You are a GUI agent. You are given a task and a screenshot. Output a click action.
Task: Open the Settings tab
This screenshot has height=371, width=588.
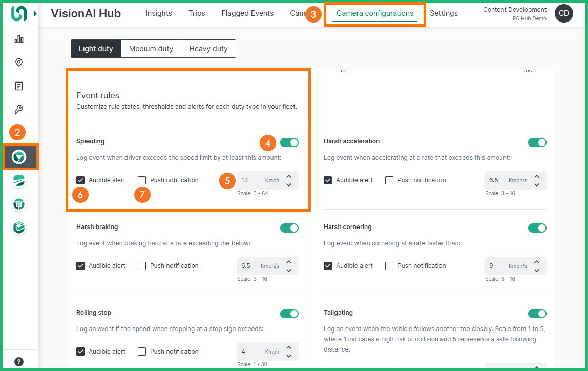[444, 13]
